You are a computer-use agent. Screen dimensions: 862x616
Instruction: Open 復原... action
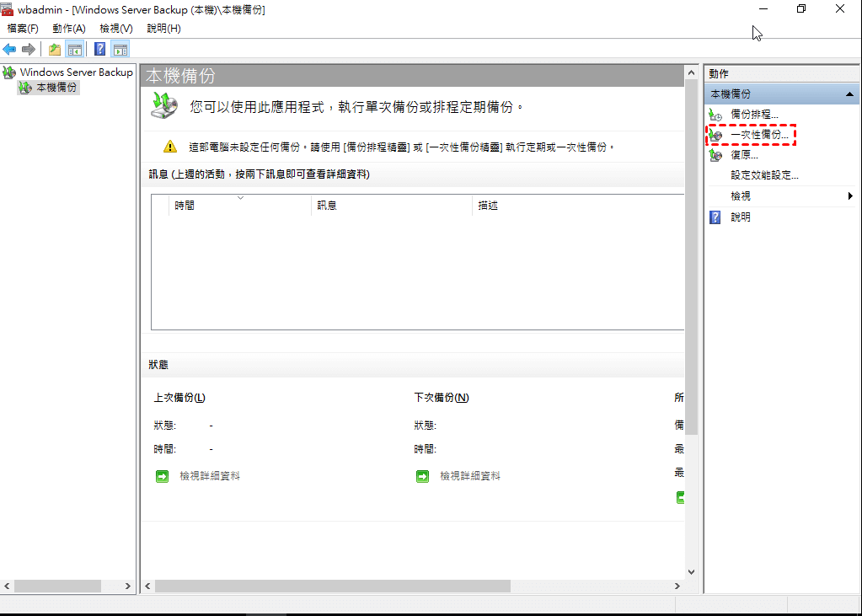tap(744, 156)
